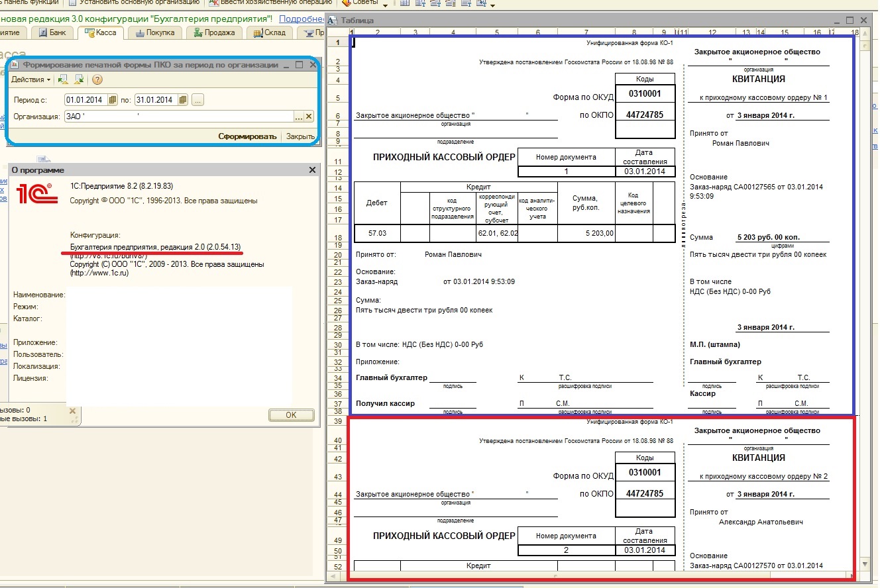880x588 pixels.
Task: Switch to the Касса tab
Action: point(101,32)
